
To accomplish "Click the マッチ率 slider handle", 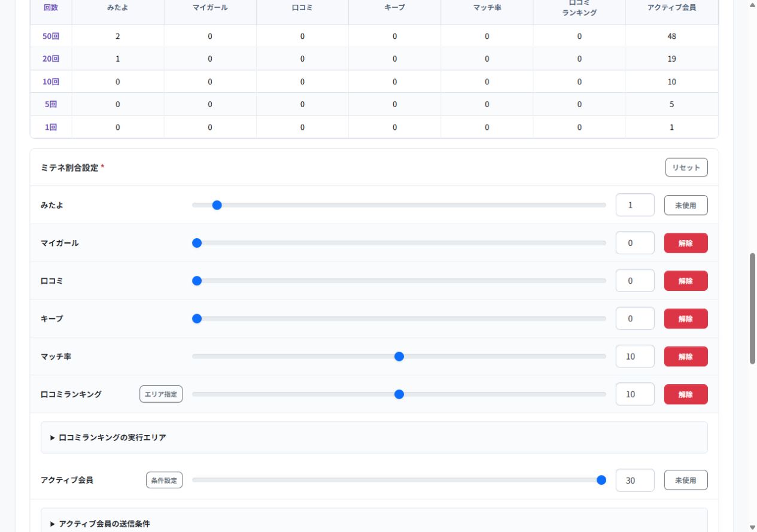I will pos(399,357).
